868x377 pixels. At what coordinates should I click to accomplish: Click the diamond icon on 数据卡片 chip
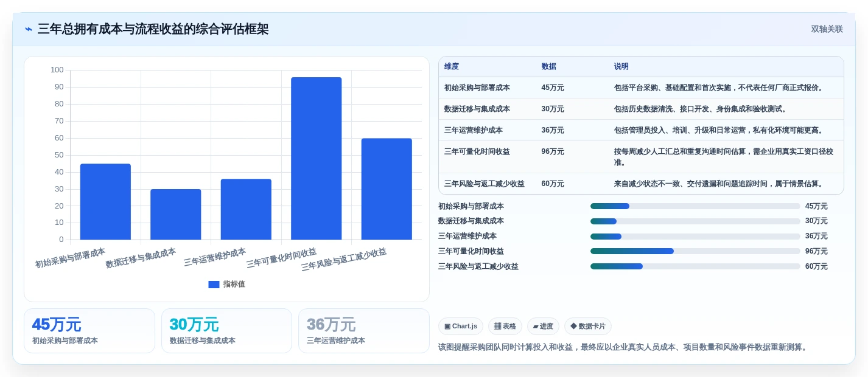[x=573, y=327]
